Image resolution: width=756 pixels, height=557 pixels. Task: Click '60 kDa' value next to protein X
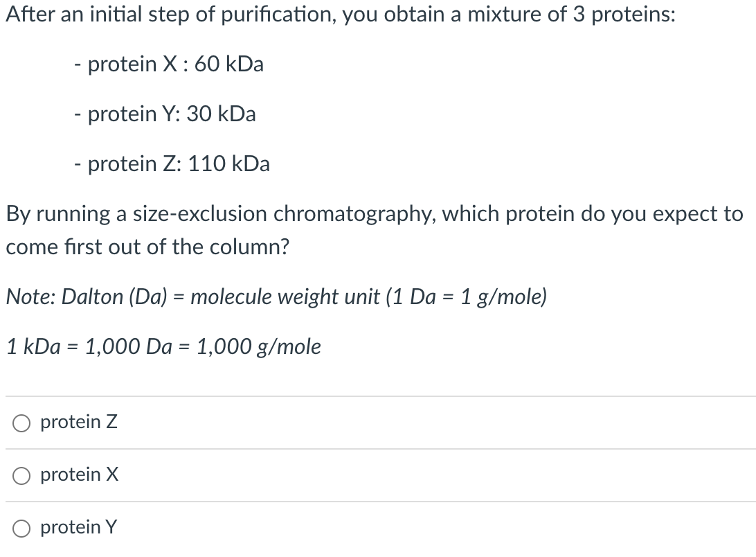pos(229,64)
